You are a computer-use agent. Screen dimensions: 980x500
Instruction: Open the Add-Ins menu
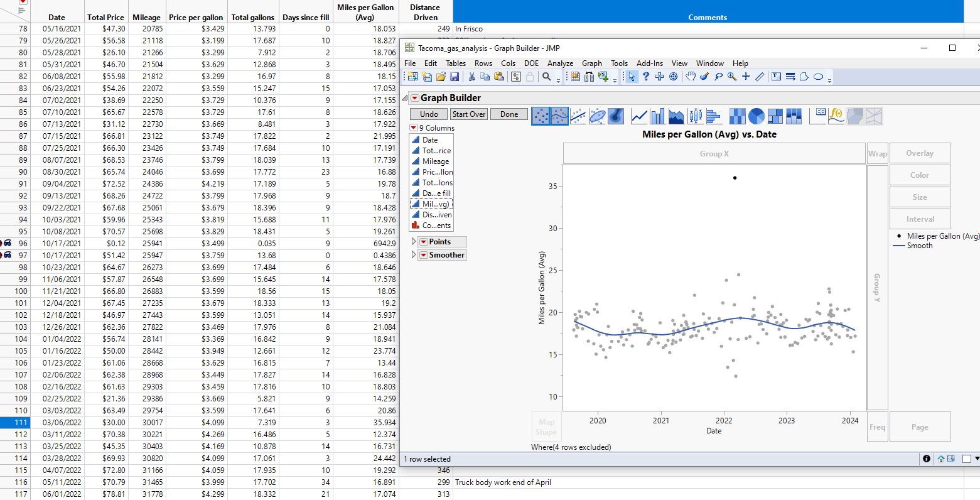tap(650, 63)
